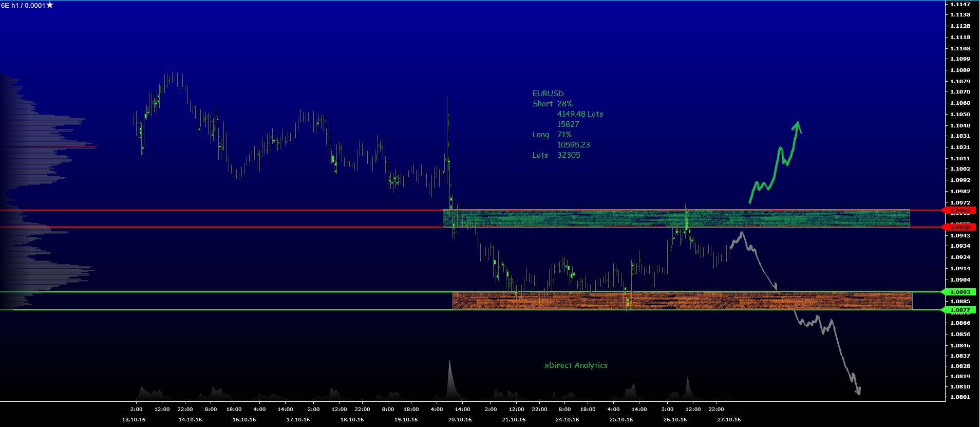980x427 pixels.
Task: Click the 13.10.16 date on time axis
Action: 134,420
